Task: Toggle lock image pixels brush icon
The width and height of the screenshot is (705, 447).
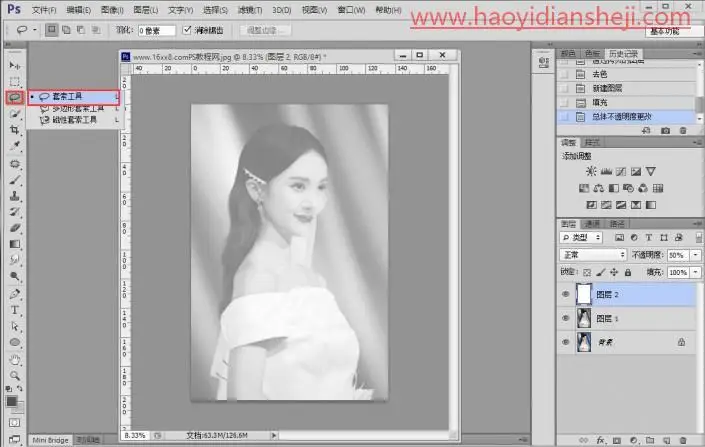Action: [x=601, y=273]
